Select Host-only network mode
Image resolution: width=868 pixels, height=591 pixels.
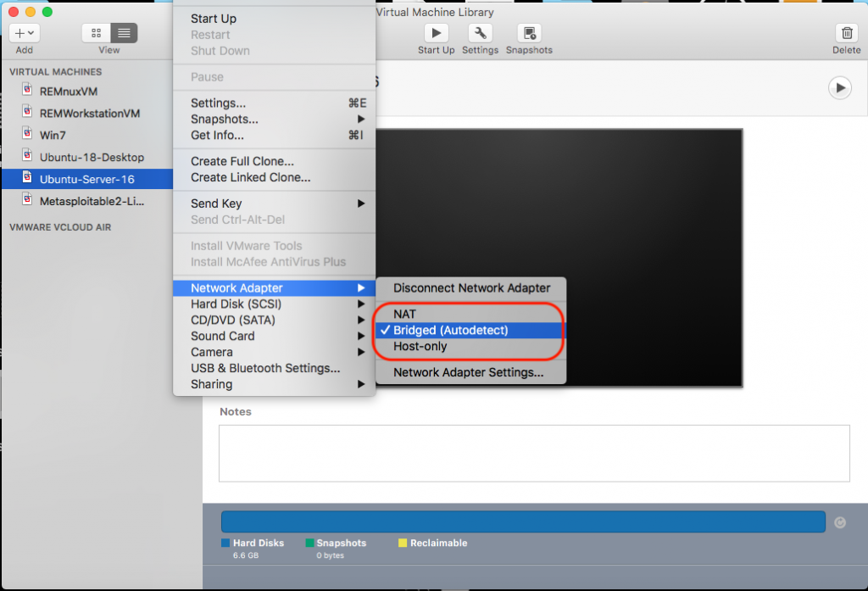[471, 346]
